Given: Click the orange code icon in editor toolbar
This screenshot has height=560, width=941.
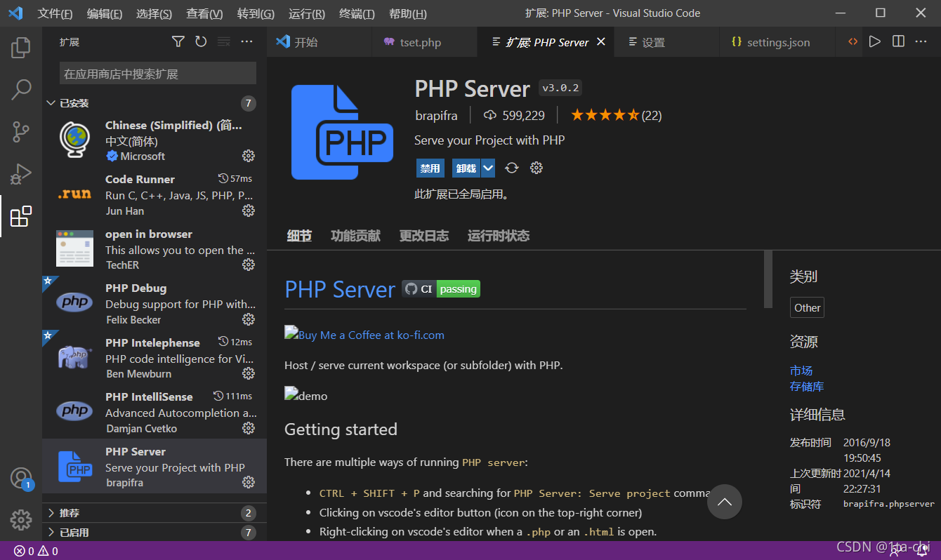Looking at the screenshot, I should pyautogui.click(x=853, y=42).
